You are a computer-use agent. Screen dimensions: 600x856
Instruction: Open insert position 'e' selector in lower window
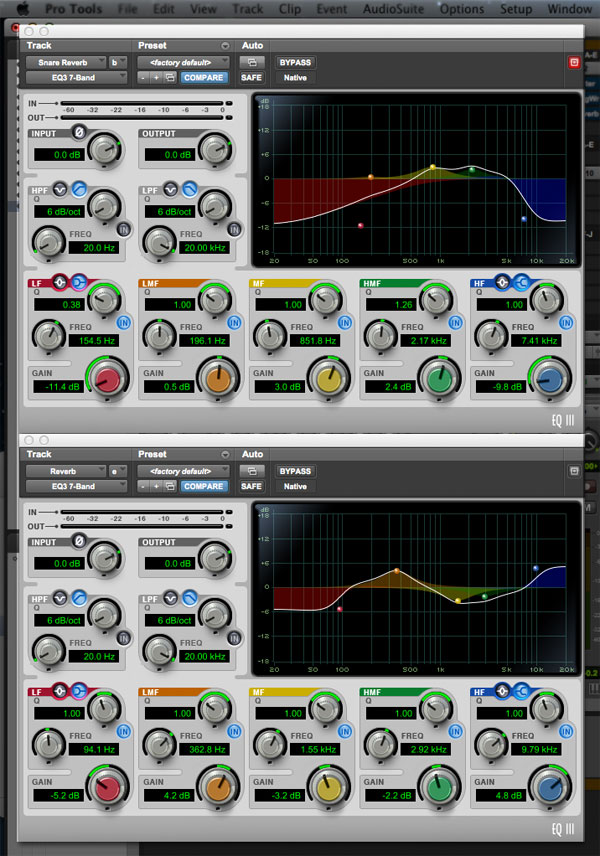[x=117, y=471]
